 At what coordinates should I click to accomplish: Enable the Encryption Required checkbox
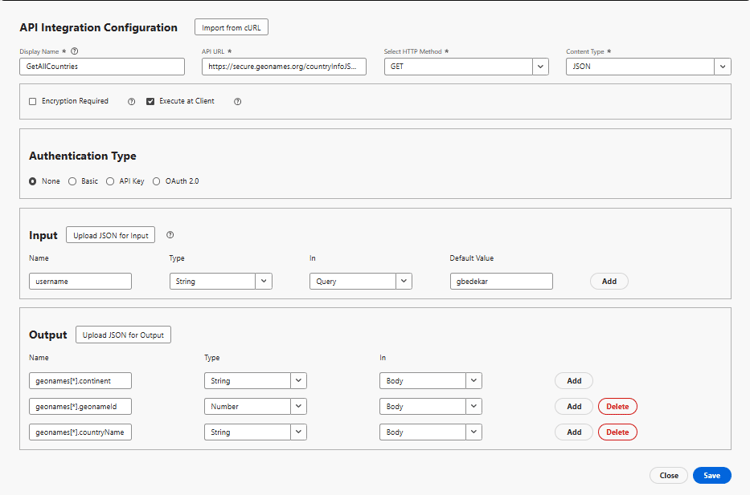point(33,101)
